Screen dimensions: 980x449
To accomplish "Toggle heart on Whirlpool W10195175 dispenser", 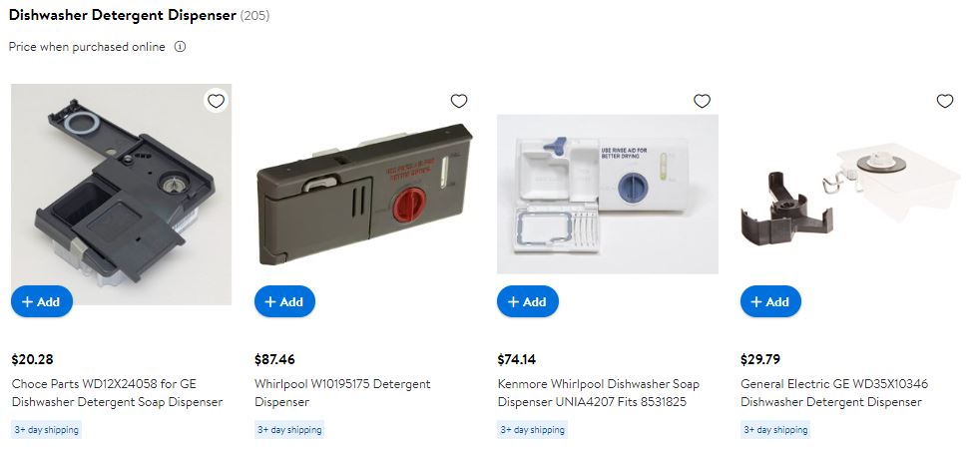I will (x=459, y=101).
